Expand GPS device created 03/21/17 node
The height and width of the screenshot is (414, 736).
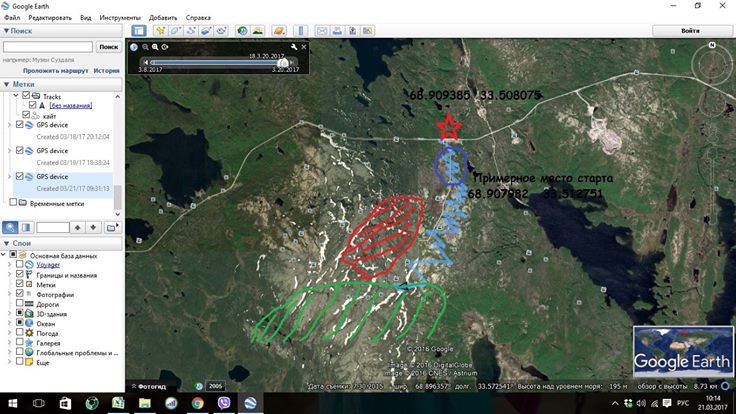coord(9,176)
